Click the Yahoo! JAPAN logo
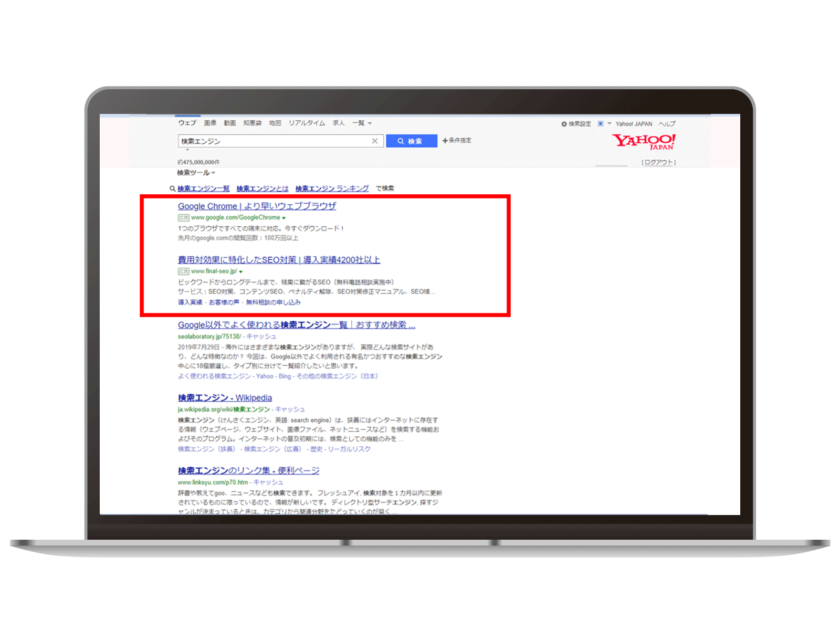This screenshot has width=840, height=630. click(x=644, y=142)
